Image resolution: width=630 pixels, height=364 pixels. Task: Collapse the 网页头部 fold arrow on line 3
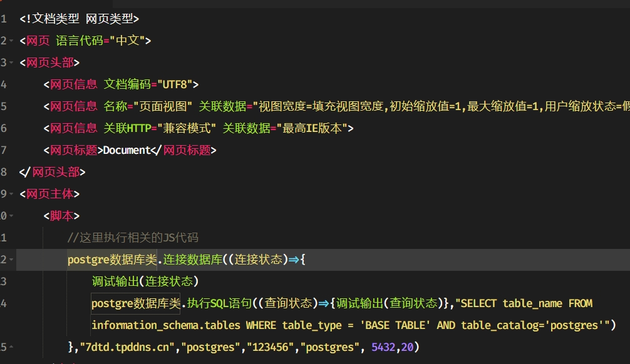point(11,63)
